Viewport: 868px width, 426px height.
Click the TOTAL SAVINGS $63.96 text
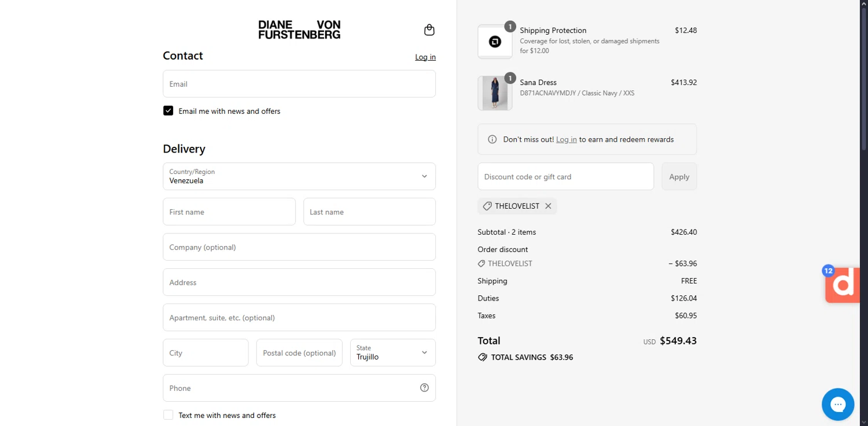tap(532, 357)
